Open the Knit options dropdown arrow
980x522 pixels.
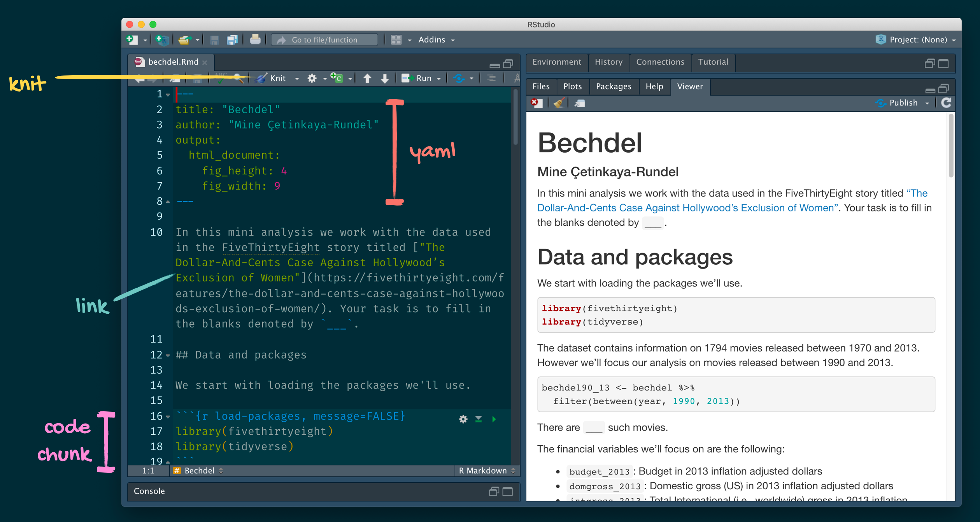(x=297, y=79)
